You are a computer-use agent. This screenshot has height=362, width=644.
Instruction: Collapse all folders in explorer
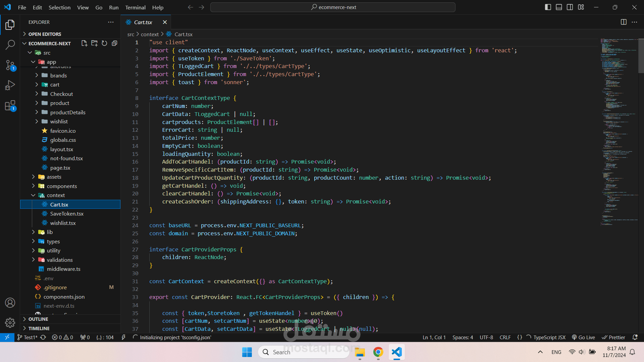(x=114, y=43)
